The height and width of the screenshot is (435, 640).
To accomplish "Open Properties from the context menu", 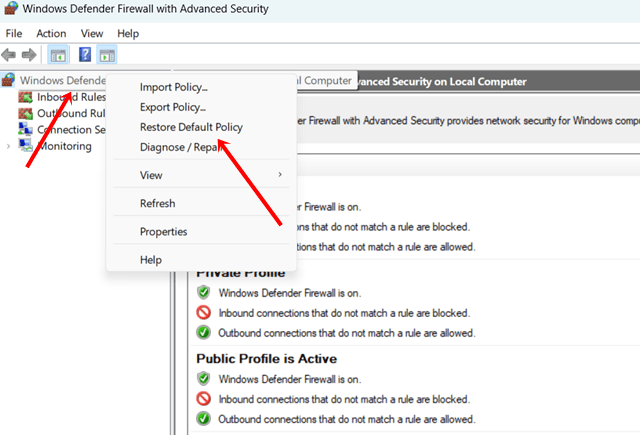I will [x=163, y=231].
